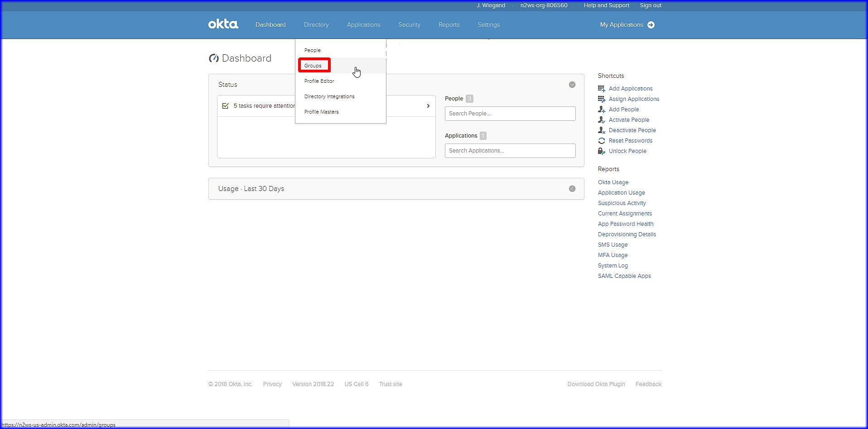868x429 pixels.
Task: Expand the Usage Last 30 Days panel
Action: click(x=572, y=189)
